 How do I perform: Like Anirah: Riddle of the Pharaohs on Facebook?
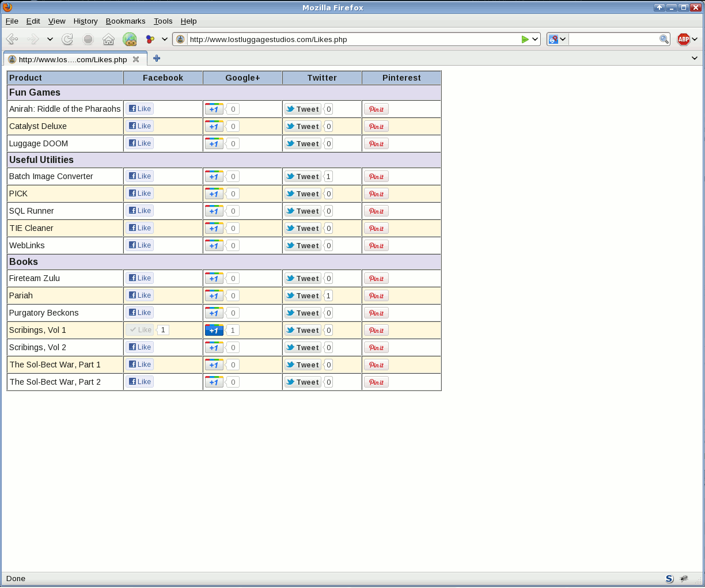pyautogui.click(x=140, y=109)
